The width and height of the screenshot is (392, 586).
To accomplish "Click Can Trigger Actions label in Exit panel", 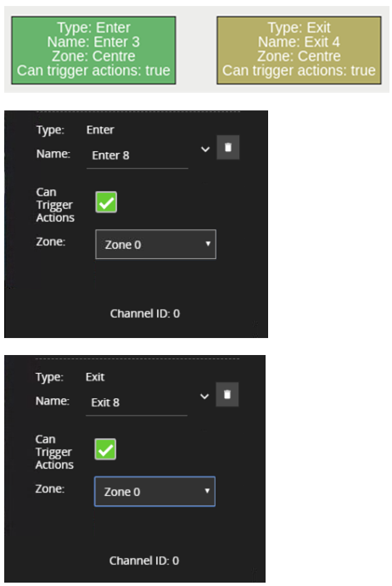I will coord(54,452).
